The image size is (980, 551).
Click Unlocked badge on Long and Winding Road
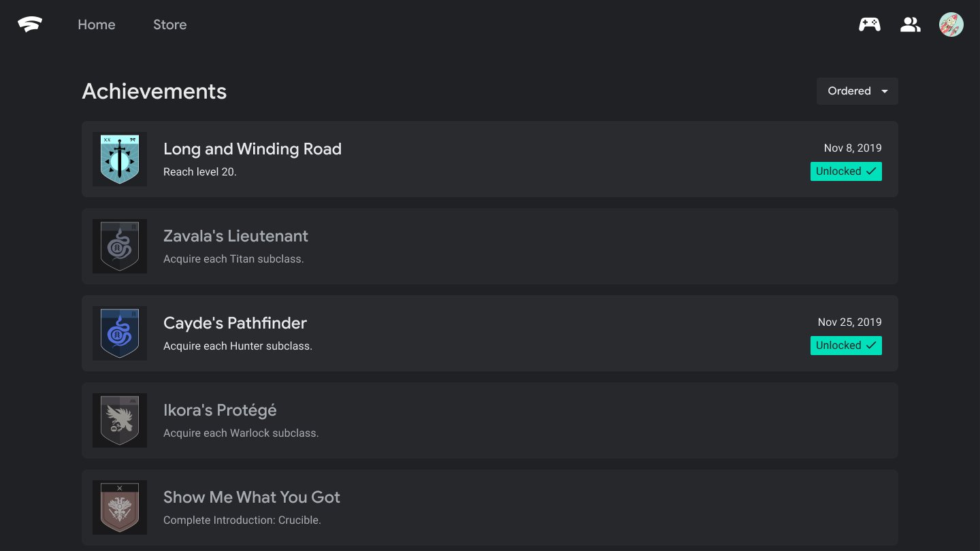tap(846, 171)
